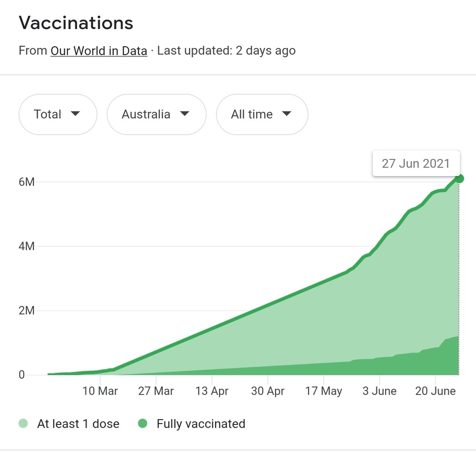Expand the Australia country selector
The width and height of the screenshot is (476, 453).
click(x=156, y=115)
